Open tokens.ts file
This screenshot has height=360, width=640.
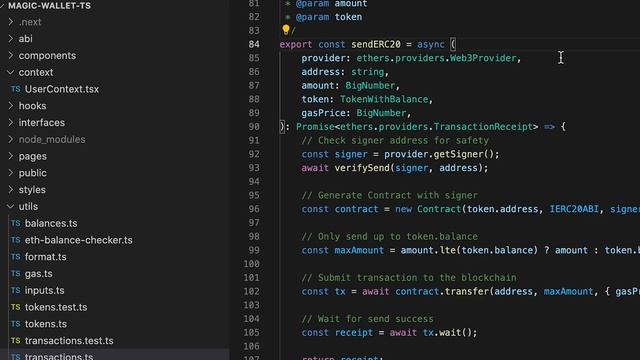click(46, 324)
